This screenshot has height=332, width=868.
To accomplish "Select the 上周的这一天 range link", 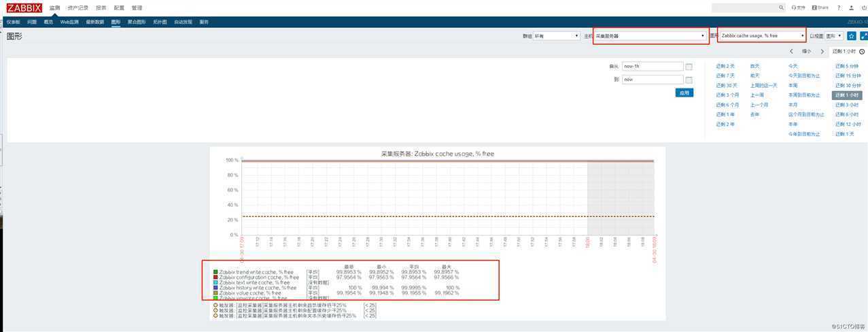I will click(x=764, y=85).
